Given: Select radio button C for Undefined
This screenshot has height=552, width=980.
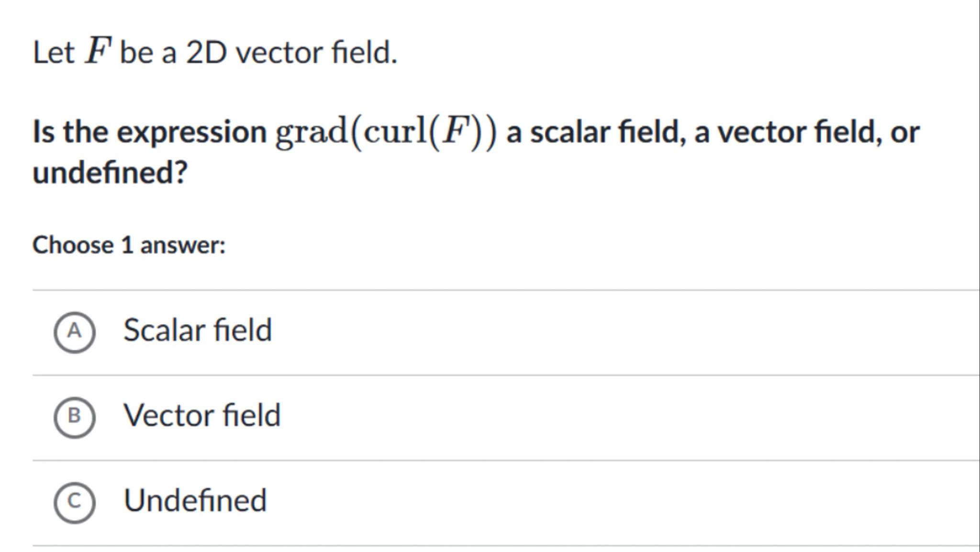Looking at the screenshot, I should 74,502.
